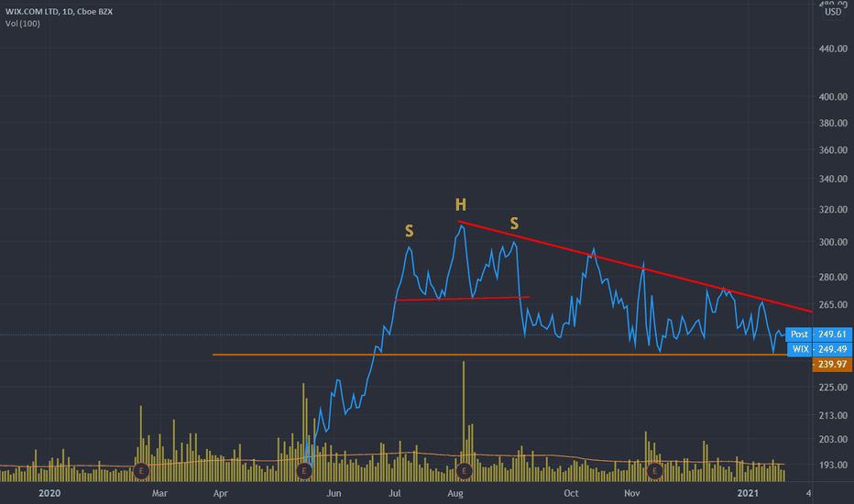This screenshot has height=504, width=854.
Task: Select the short red neckline under H
Action: click(x=463, y=299)
